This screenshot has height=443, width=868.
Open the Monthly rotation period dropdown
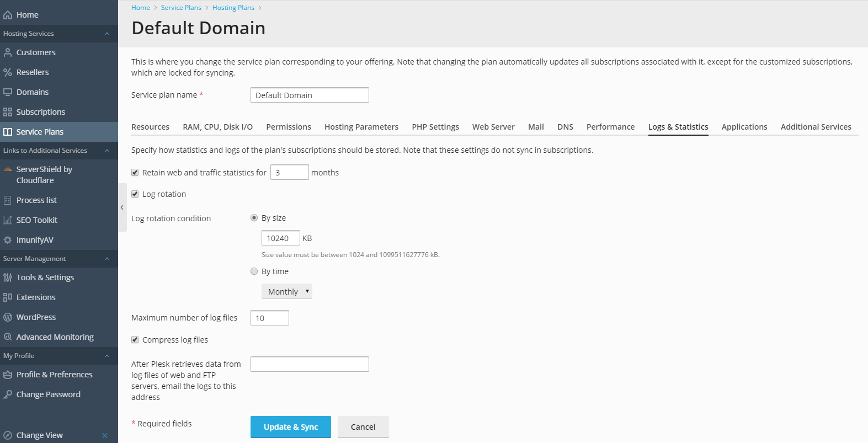coord(287,291)
